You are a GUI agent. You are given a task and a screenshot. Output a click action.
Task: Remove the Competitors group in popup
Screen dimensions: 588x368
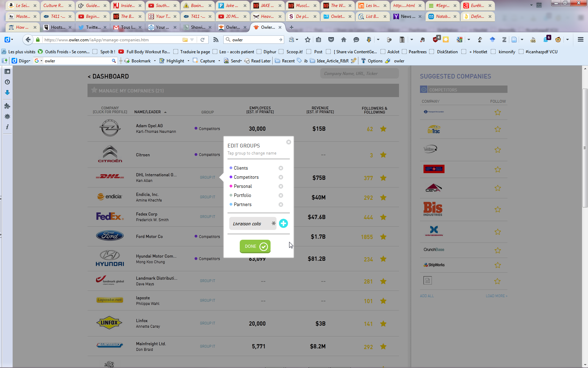pyautogui.click(x=281, y=177)
